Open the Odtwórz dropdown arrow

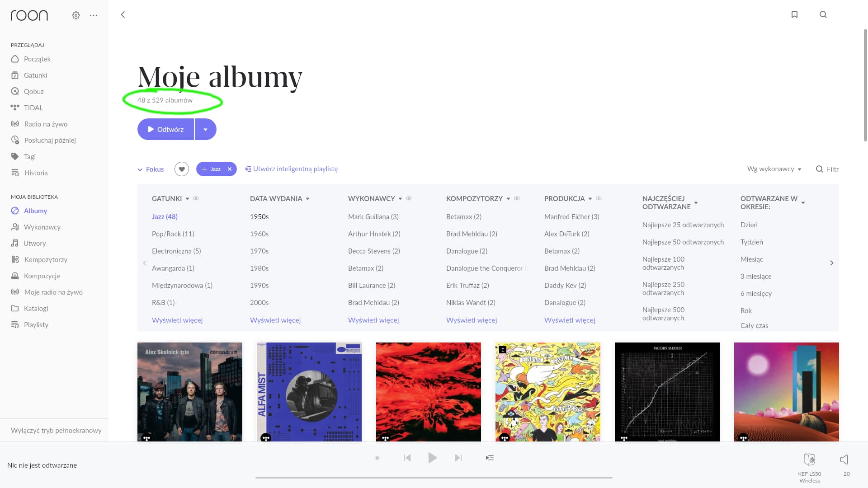(x=205, y=129)
